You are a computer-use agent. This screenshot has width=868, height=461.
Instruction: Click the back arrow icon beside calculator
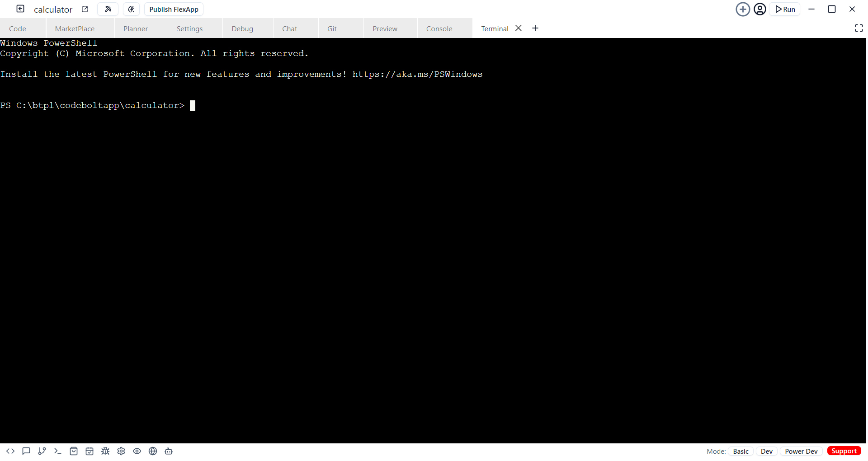[x=20, y=9]
